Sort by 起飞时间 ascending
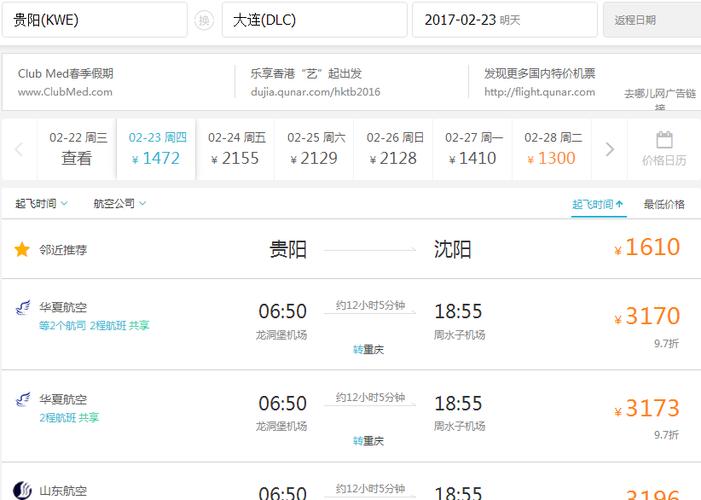701x500 pixels. point(598,205)
